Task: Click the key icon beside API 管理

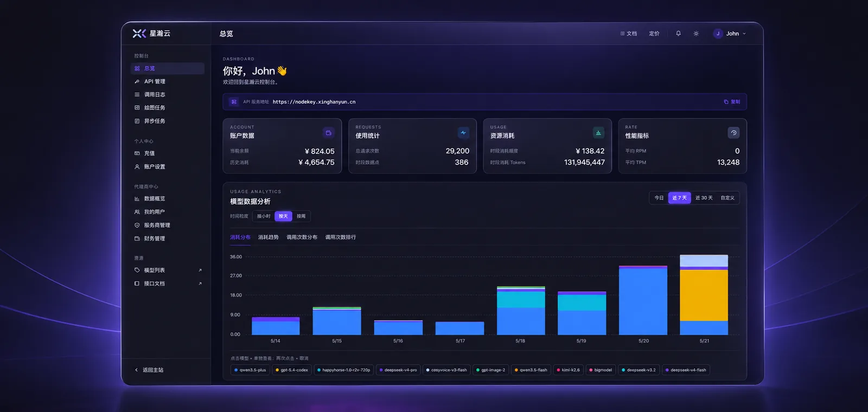Action: point(137,81)
